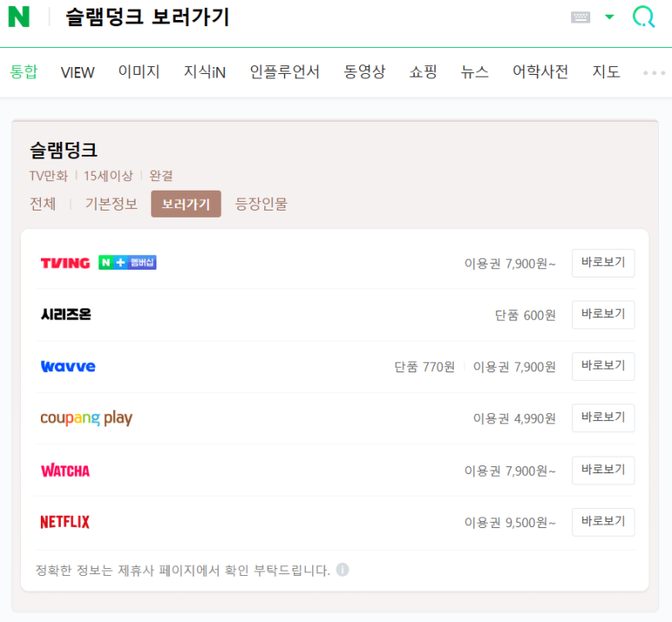The height and width of the screenshot is (622, 672).
Task: Click the NETFLIX logo
Action: (x=64, y=522)
